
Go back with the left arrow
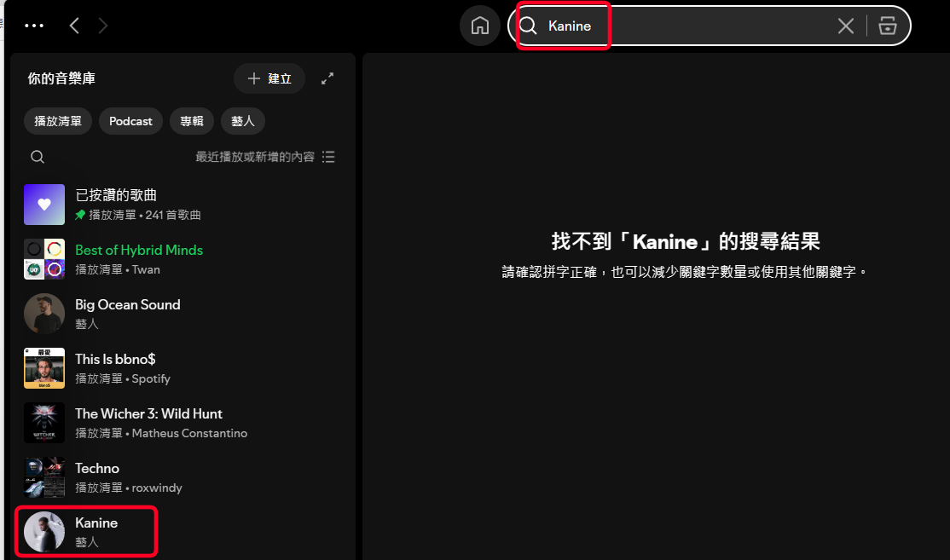[74, 26]
